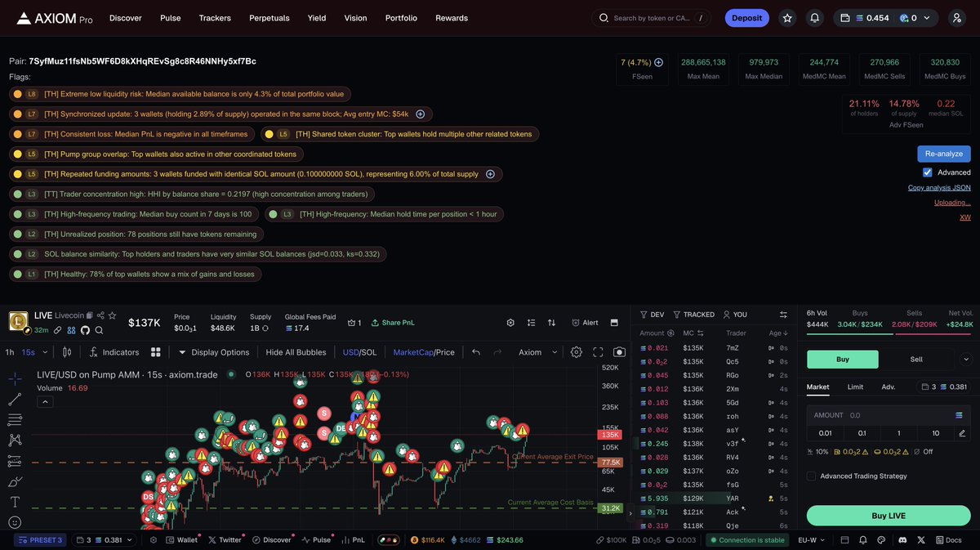Select the 0.1 quick amount
980x550 pixels.
(x=862, y=433)
